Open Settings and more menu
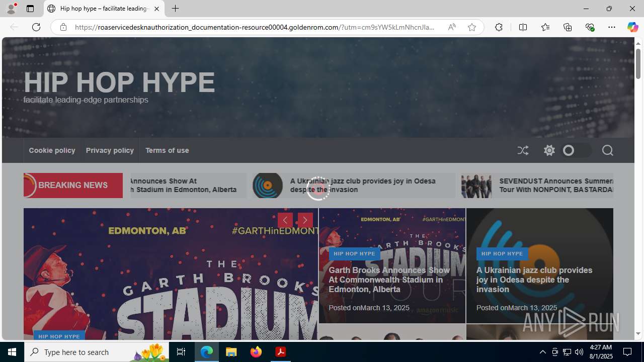This screenshot has width=644, height=362. pyautogui.click(x=612, y=27)
